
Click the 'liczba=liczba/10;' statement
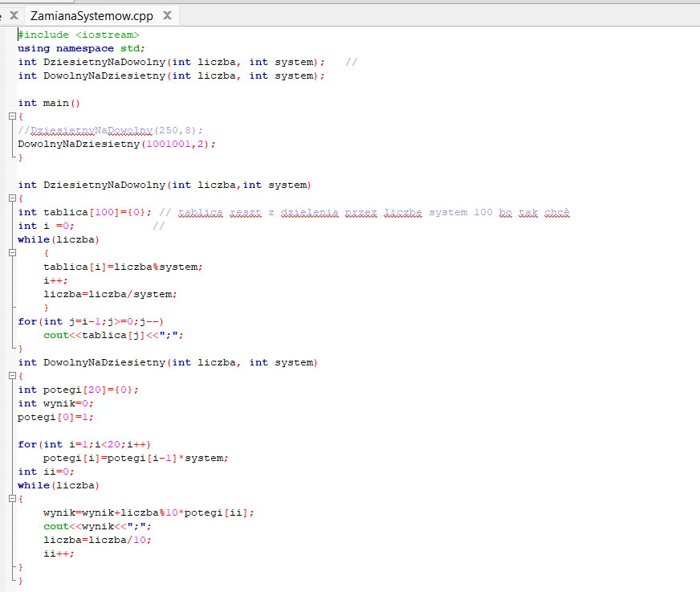click(97, 540)
